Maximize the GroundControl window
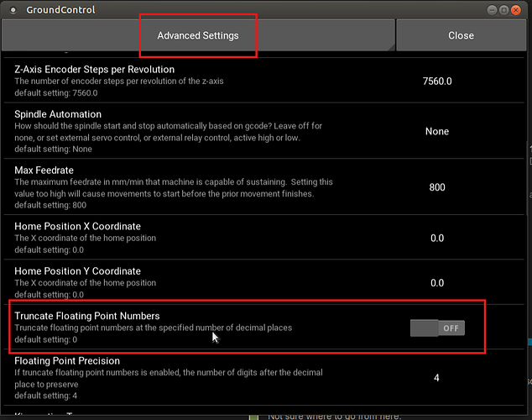This screenshot has width=532, height=420. coord(503,10)
